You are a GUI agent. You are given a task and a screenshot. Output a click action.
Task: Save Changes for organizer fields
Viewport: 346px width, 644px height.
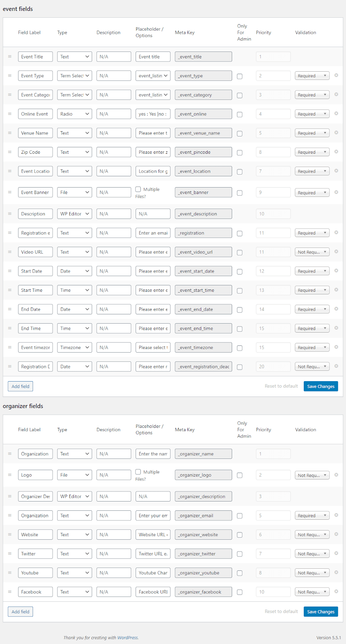321,612
